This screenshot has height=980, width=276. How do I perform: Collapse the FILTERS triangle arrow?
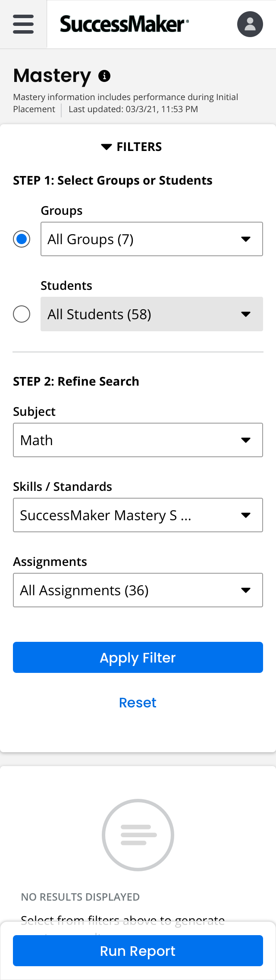[x=106, y=147]
